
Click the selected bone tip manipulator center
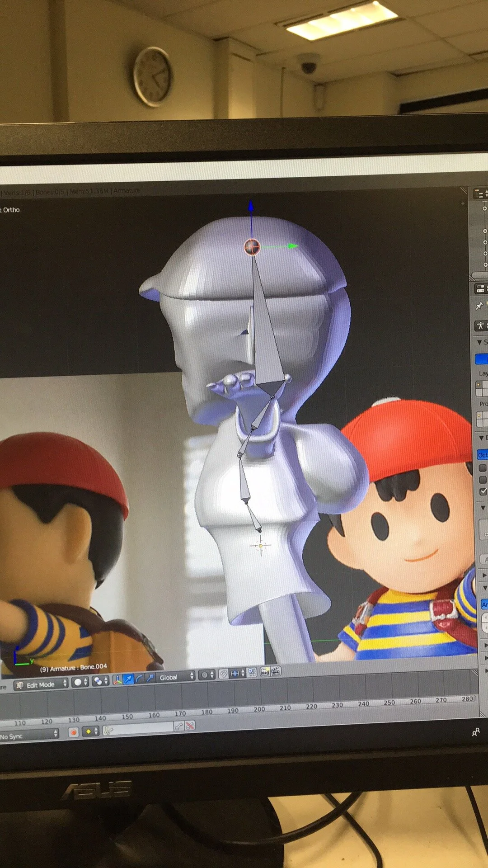coord(252,247)
